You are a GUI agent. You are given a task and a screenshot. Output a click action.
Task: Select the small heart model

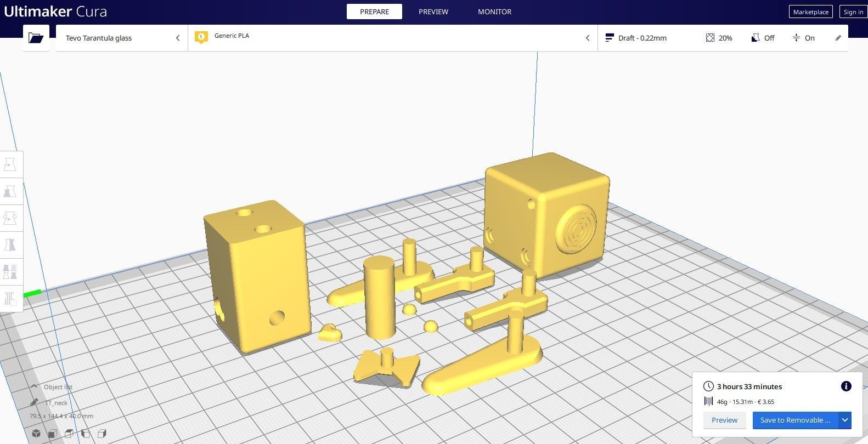point(330,333)
